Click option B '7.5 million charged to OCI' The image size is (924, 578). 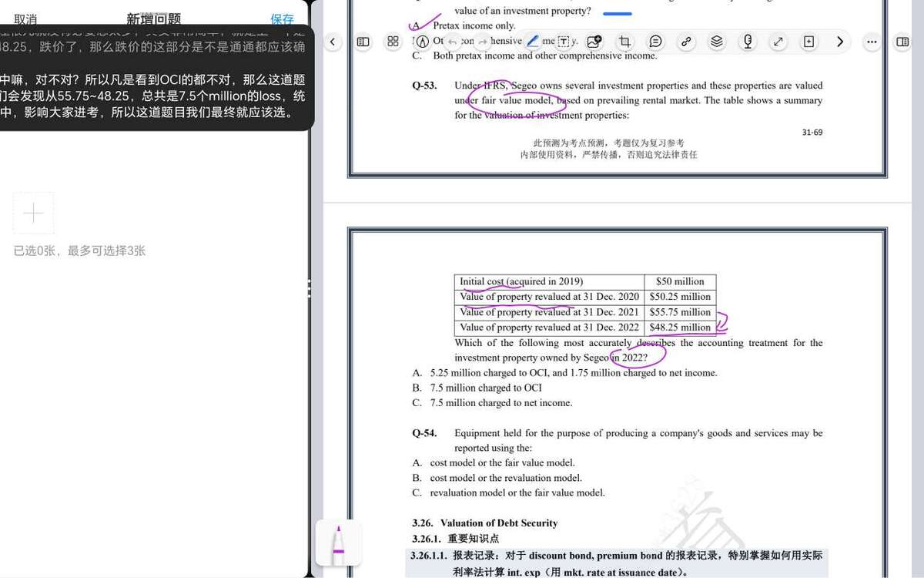tap(477, 388)
